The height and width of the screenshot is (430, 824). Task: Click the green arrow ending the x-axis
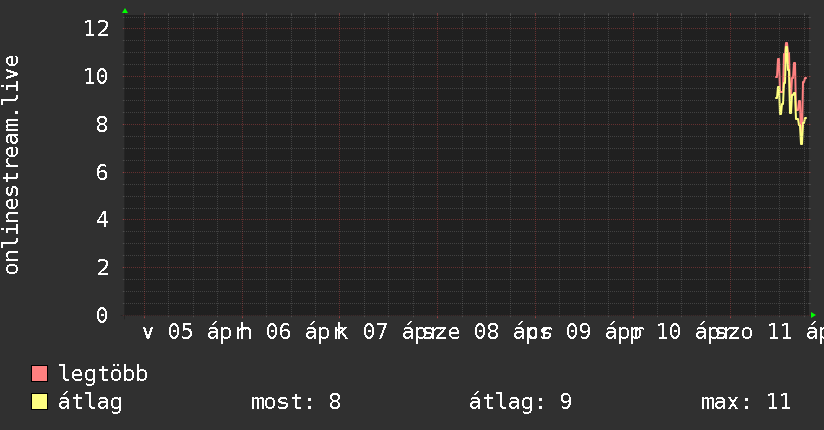pos(813,315)
